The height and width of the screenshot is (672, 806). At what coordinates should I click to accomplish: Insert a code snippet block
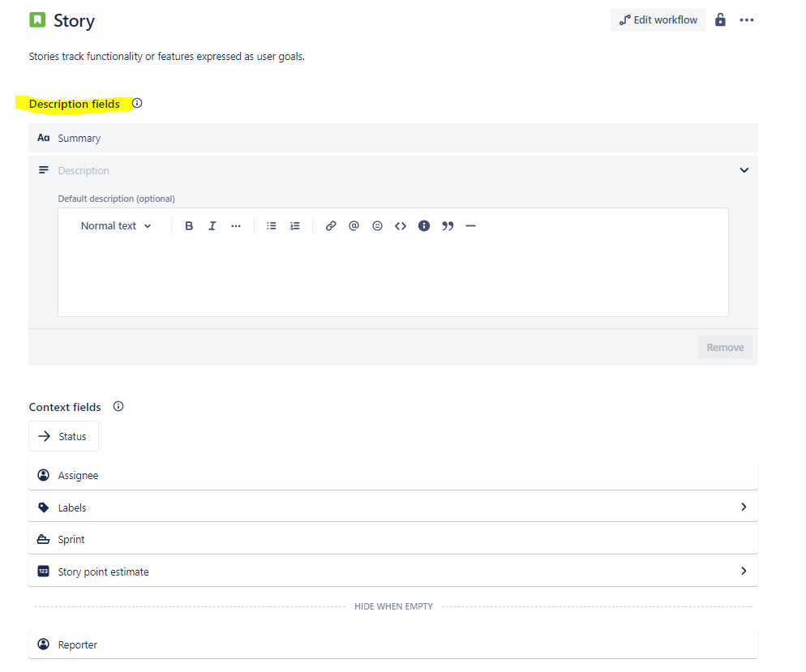coord(401,226)
